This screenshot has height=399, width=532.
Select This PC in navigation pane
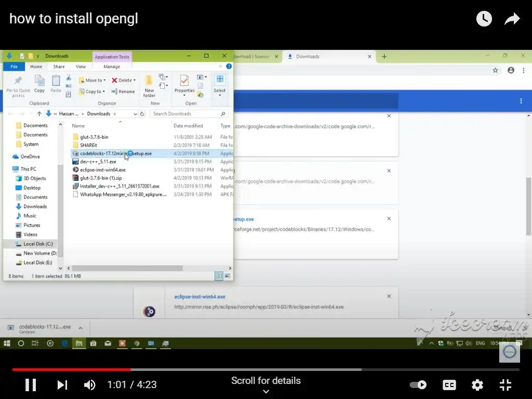click(28, 169)
